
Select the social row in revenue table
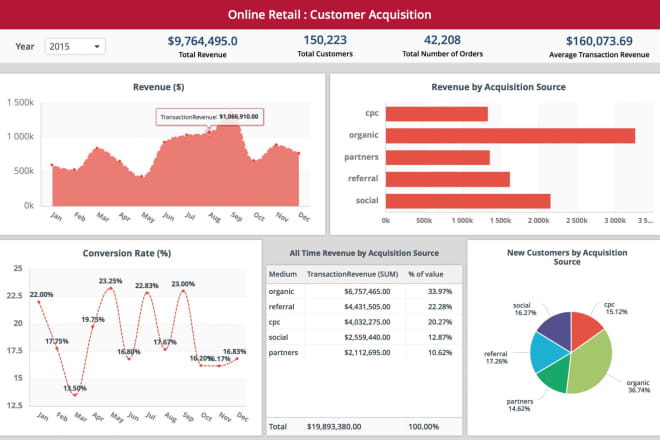coord(365,337)
